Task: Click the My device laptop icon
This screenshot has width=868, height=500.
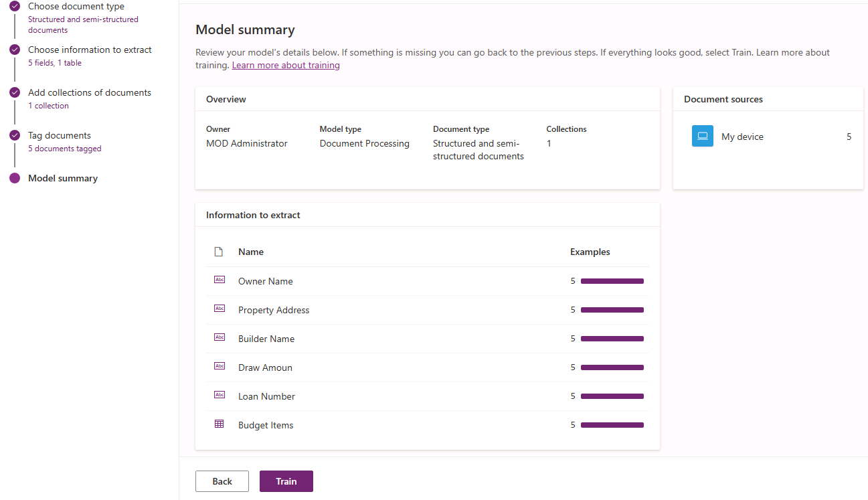Action: tap(702, 137)
